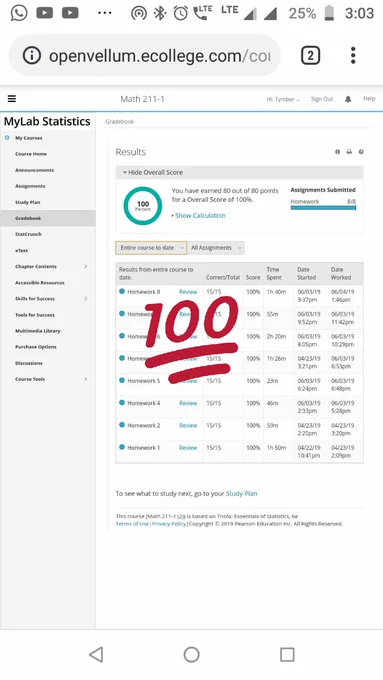Open Course Home in sidebar
The width and height of the screenshot is (383, 680).
point(31,154)
